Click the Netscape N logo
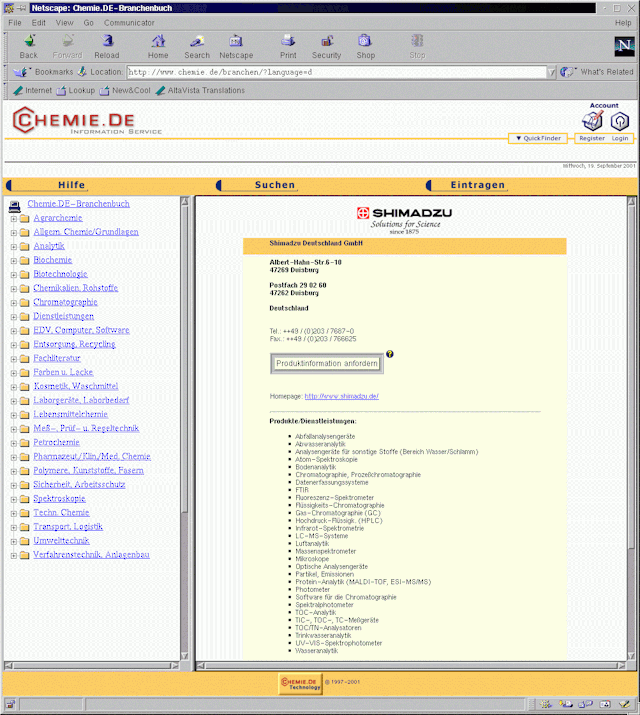The image size is (640, 715). point(624,46)
